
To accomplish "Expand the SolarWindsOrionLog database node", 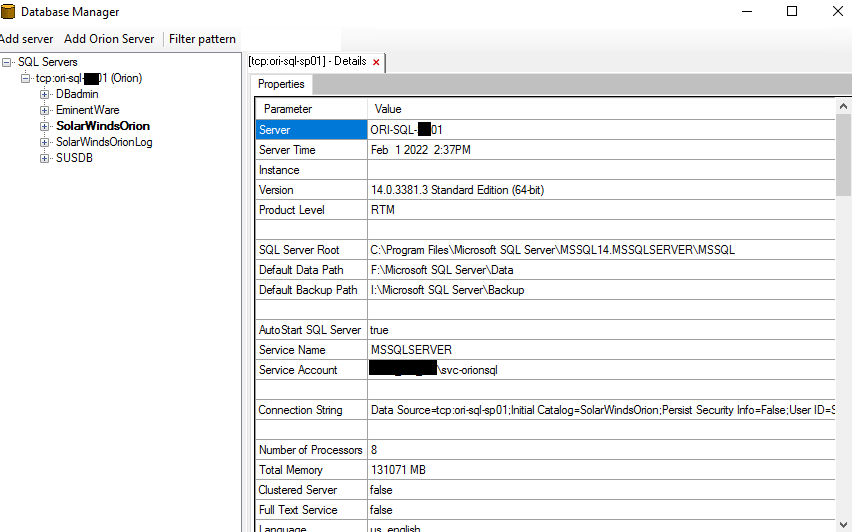I will click(45, 142).
